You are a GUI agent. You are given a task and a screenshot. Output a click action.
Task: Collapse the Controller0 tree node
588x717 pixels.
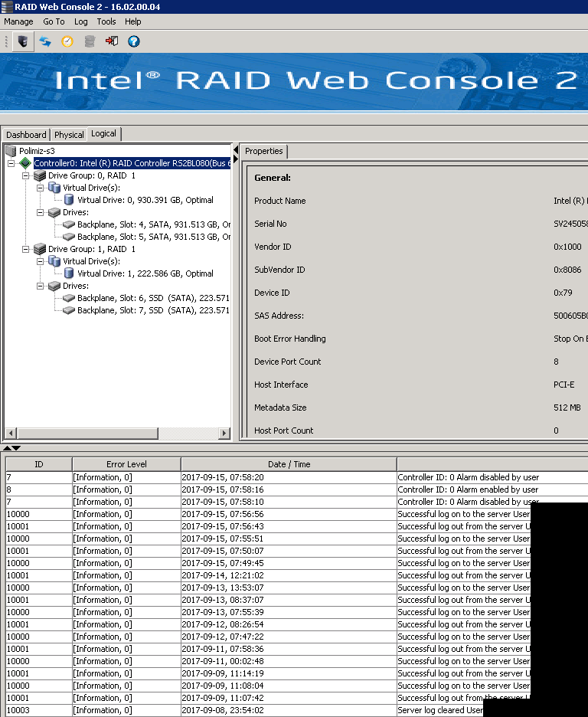click(x=11, y=163)
